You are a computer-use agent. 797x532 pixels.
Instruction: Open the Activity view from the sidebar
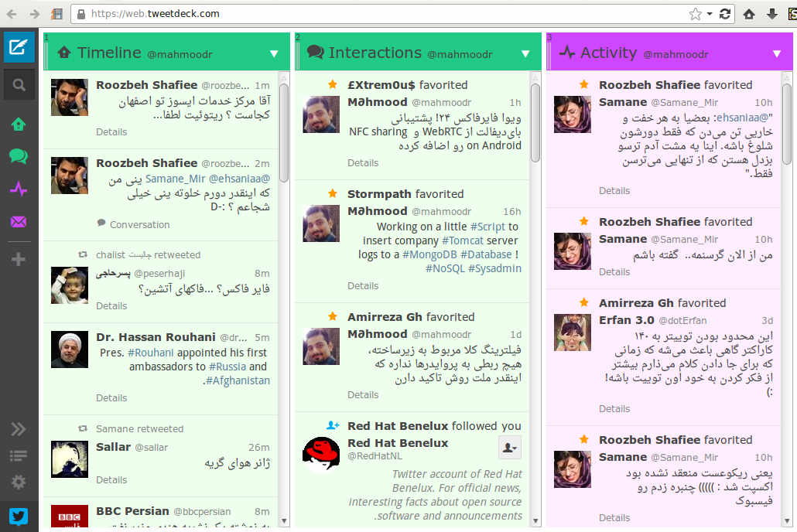(17, 189)
